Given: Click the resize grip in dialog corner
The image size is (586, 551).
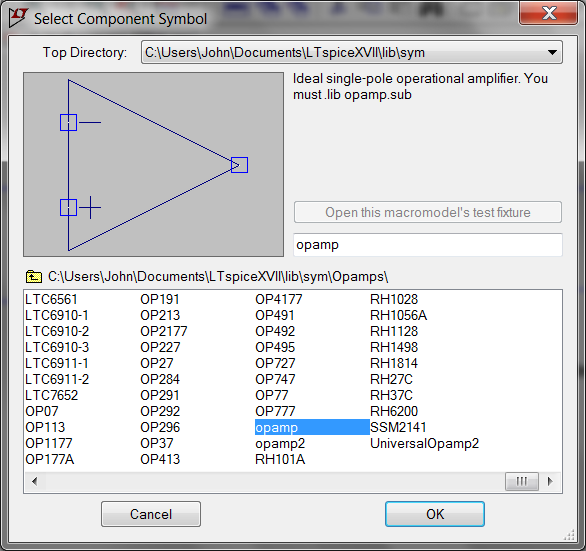Looking at the screenshot, I should (569, 535).
